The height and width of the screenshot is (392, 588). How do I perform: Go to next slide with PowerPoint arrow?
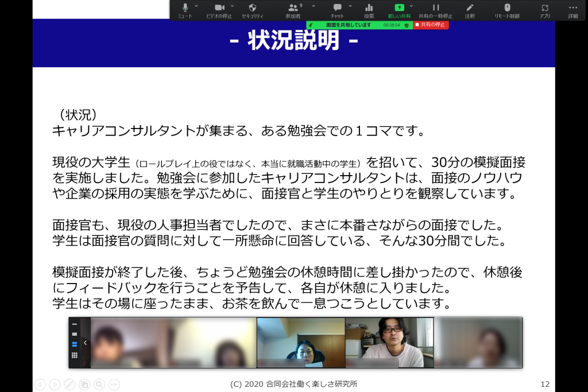55,384
